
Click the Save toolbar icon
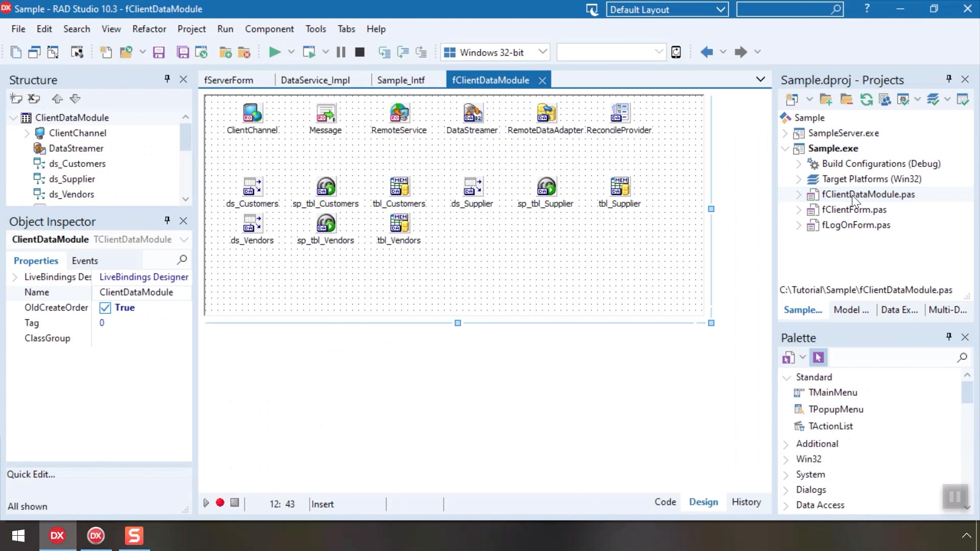(159, 52)
